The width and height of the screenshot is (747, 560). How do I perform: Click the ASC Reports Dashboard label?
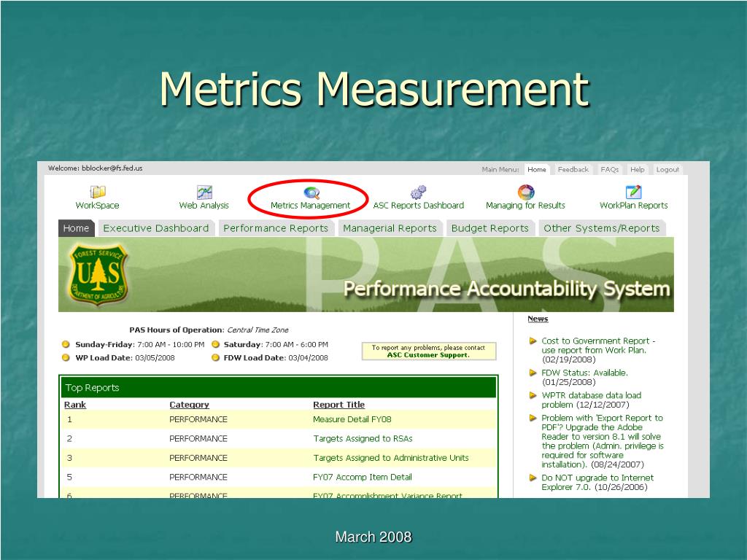point(418,205)
